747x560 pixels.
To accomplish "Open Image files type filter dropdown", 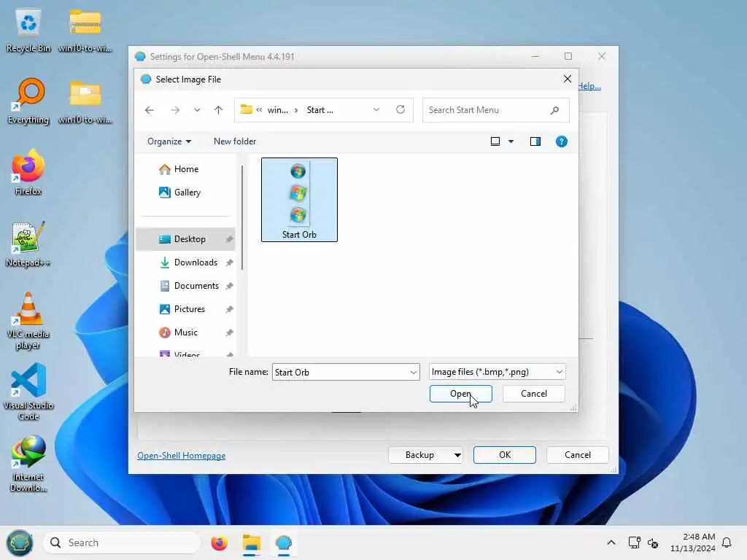I will coord(498,372).
